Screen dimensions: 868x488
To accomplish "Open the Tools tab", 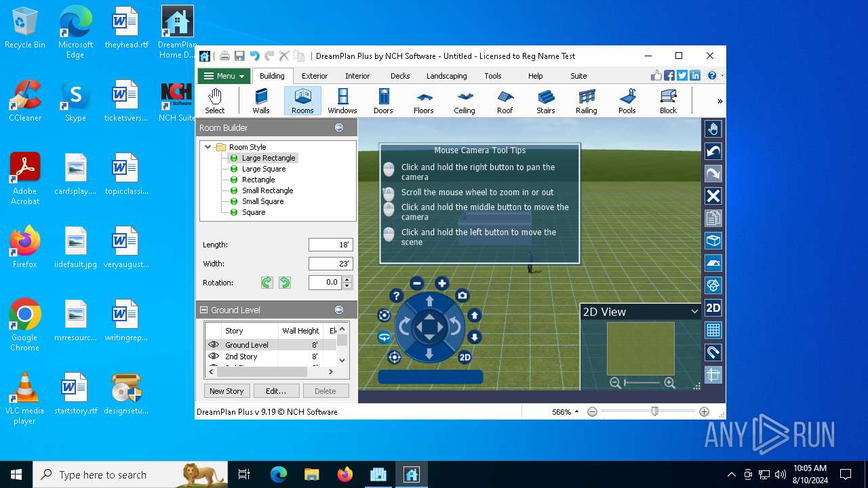I will pos(493,76).
